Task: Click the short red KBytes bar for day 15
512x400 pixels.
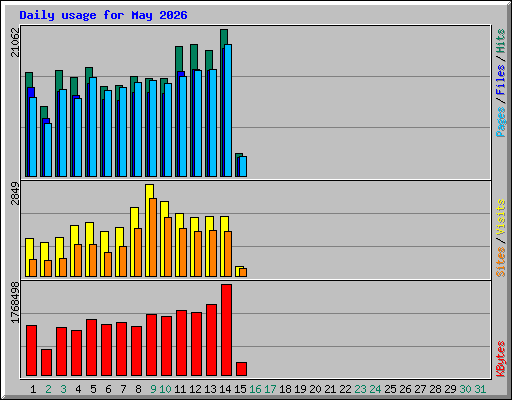Action: coord(241,369)
